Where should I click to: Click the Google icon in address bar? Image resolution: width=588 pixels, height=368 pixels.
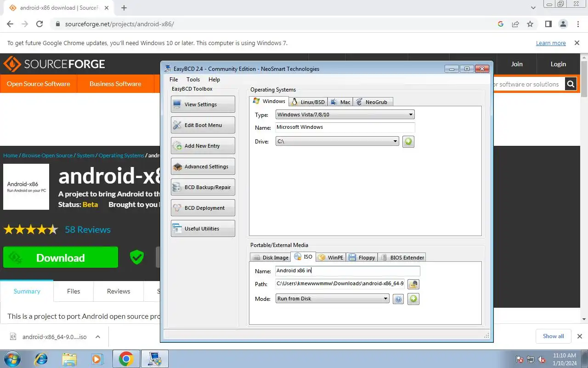(501, 24)
